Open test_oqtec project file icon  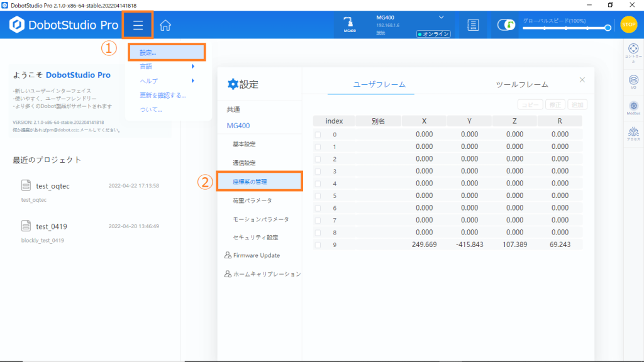(x=26, y=185)
